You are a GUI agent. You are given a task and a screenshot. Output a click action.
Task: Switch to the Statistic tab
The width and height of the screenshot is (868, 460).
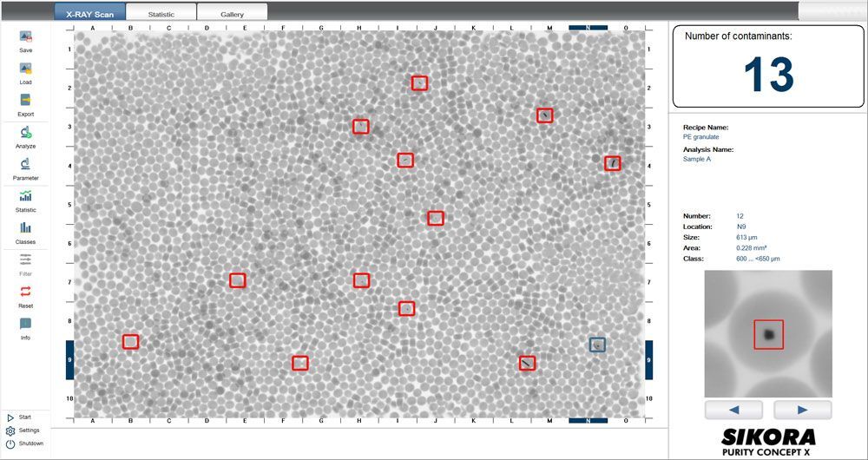coord(161,14)
